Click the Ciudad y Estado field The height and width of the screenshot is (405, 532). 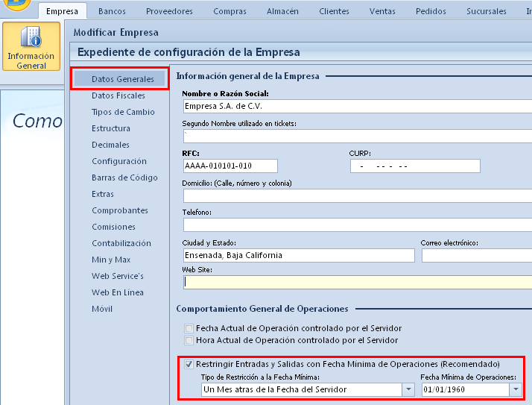(298, 255)
